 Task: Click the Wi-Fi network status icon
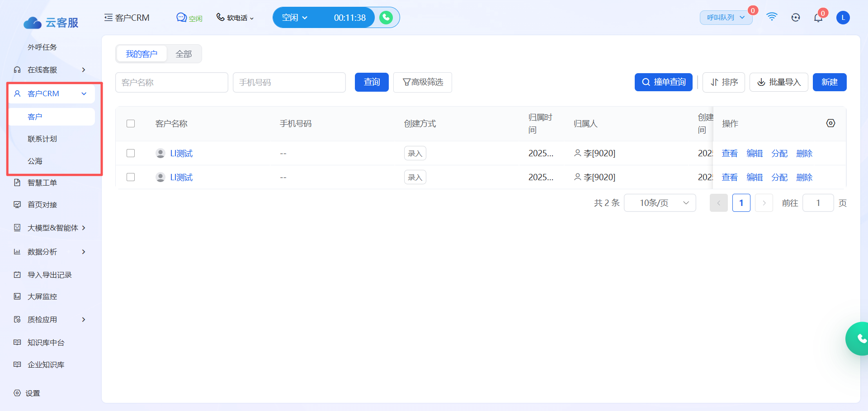(x=772, y=17)
